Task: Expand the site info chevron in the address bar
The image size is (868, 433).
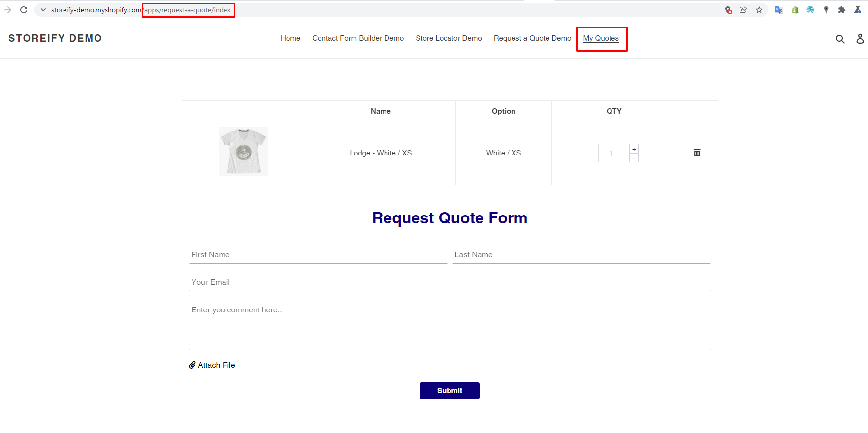Action: 43,10
